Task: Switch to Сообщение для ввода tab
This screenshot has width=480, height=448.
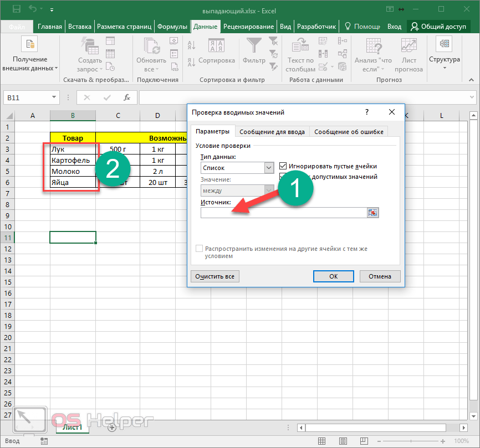Action: tap(272, 132)
